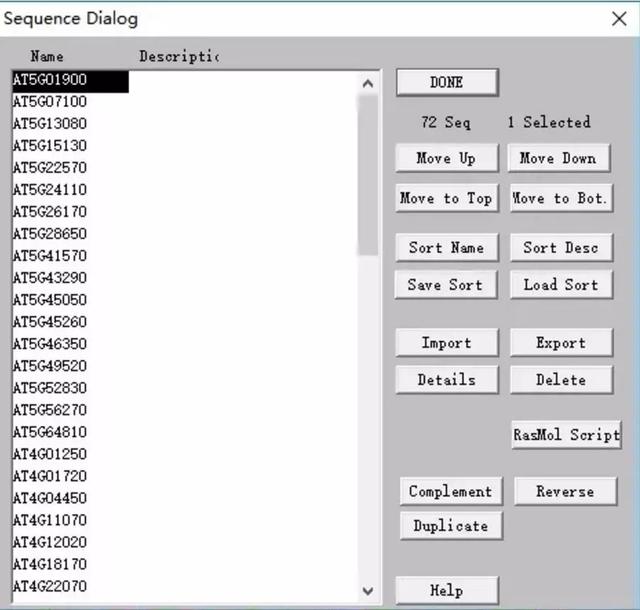Select sequence AT4G11070

click(x=50, y=521)
